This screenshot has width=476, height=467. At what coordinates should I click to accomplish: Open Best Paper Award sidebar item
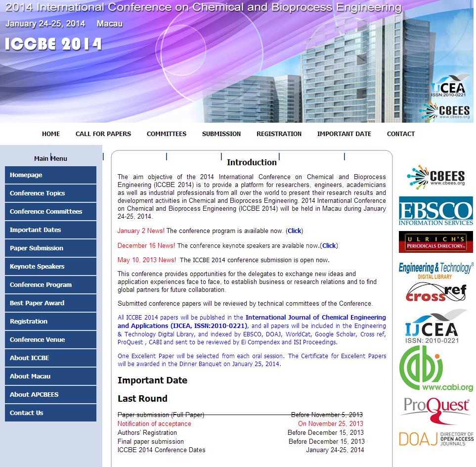(x=50, y=303)
